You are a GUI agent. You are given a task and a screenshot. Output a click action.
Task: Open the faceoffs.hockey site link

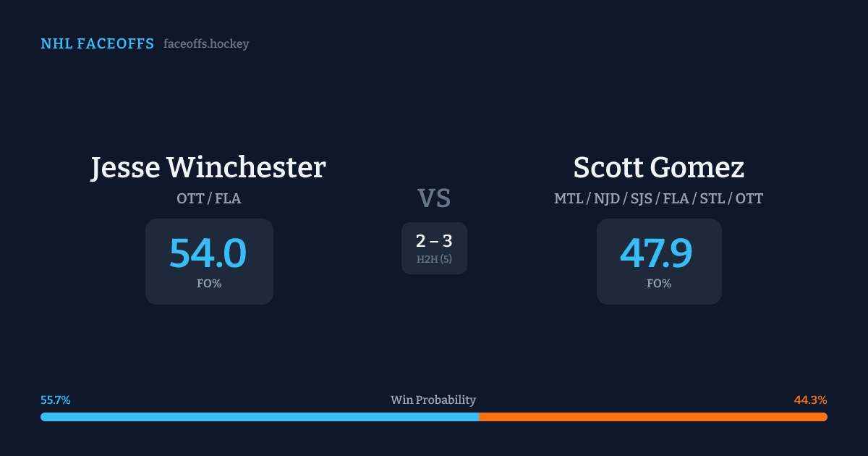pyautogui.click(x=206, y=44)
